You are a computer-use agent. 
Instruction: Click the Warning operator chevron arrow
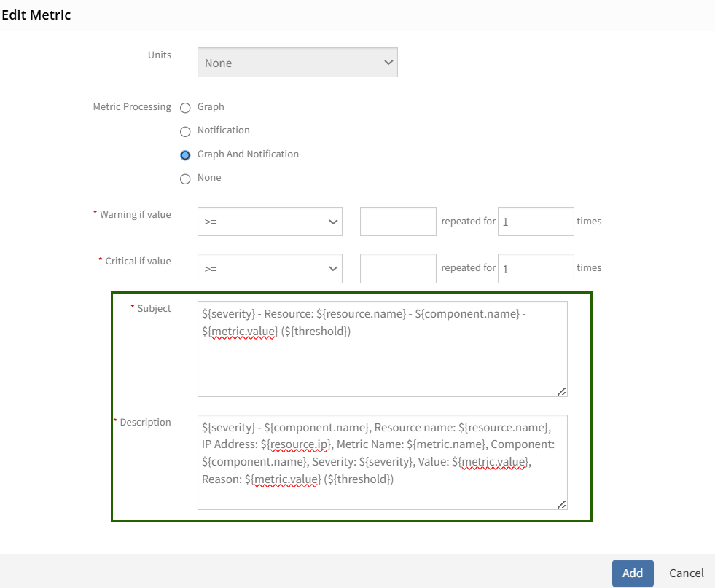(x=333, y=222)
